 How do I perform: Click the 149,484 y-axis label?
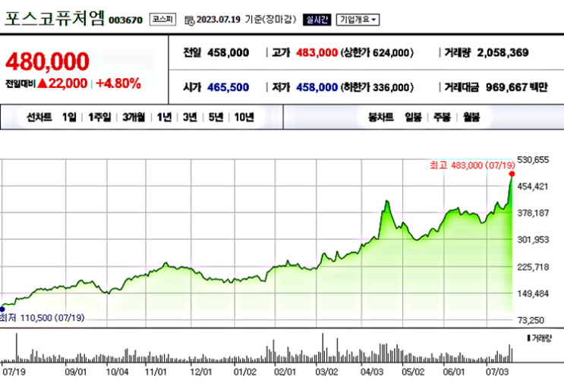coord(533,293)
